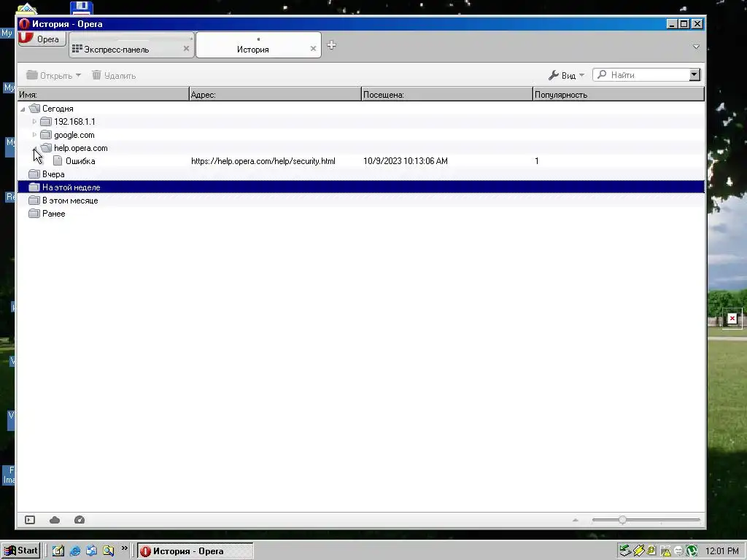Expand the 192.168.1.1 folder arrow
This screenshot has width=747, height=560.
point(34,122)
